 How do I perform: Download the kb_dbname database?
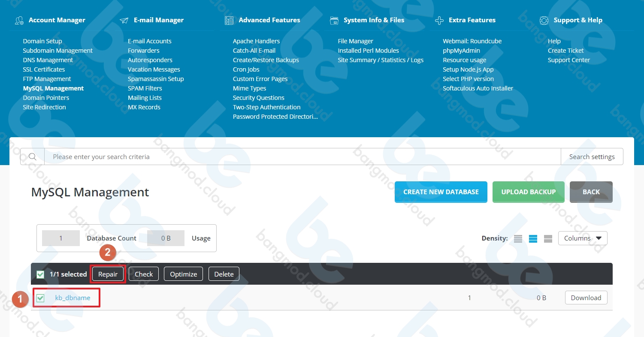[x=586, y=298]
